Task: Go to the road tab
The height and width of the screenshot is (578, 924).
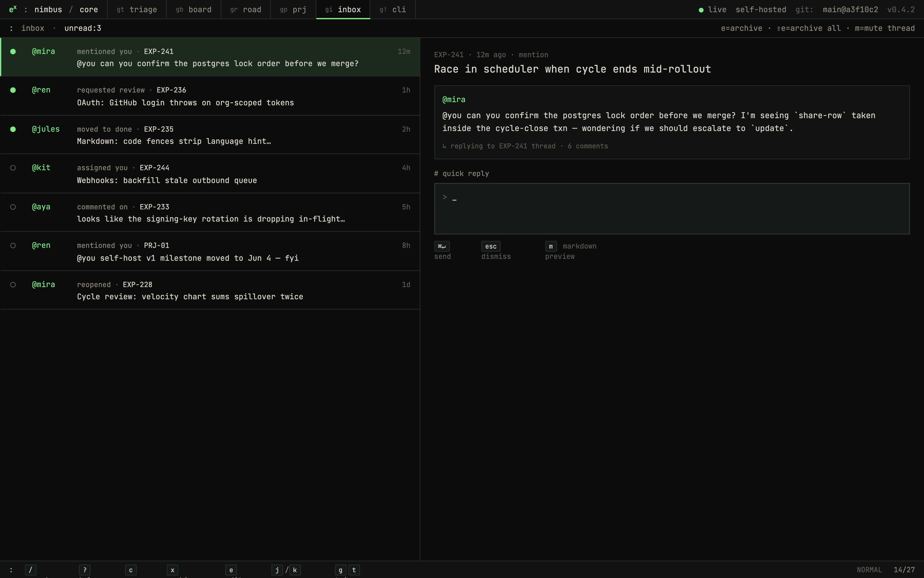Action: tap(246, 10)
